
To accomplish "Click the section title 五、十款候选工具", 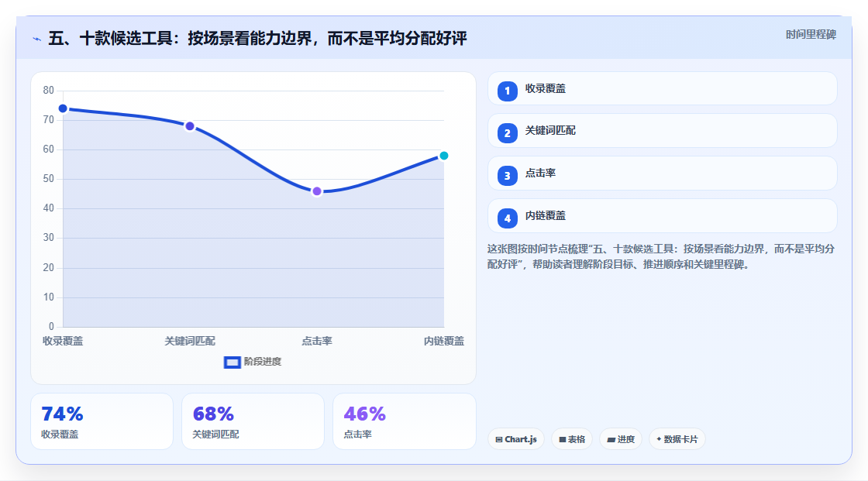I will click(257, 38).
